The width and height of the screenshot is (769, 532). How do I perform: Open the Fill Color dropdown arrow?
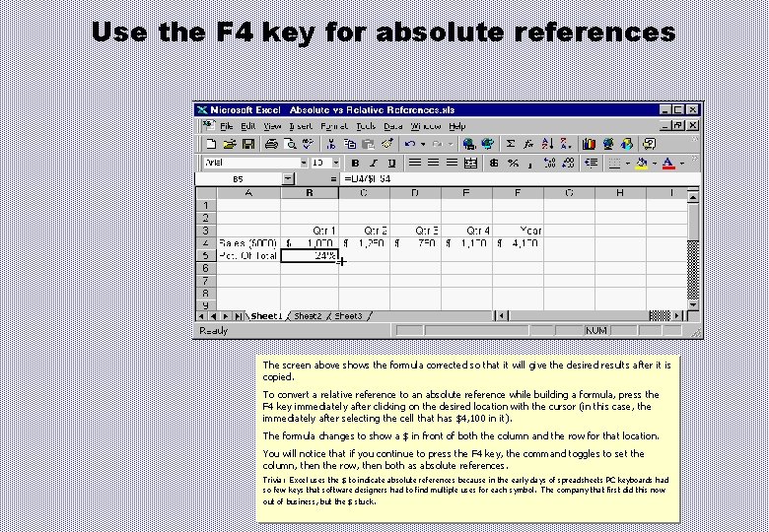pyautogui.click(x=655, y=164)
